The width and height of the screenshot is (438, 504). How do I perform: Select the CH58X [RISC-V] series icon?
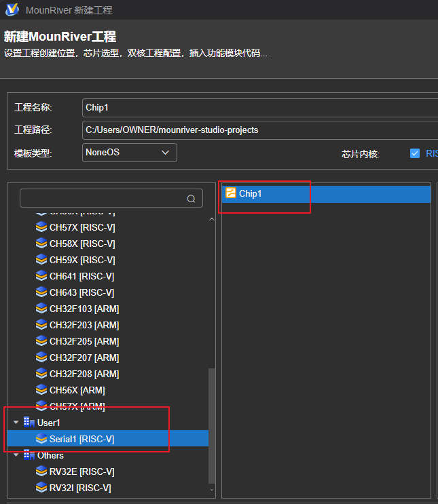[41, 244]
